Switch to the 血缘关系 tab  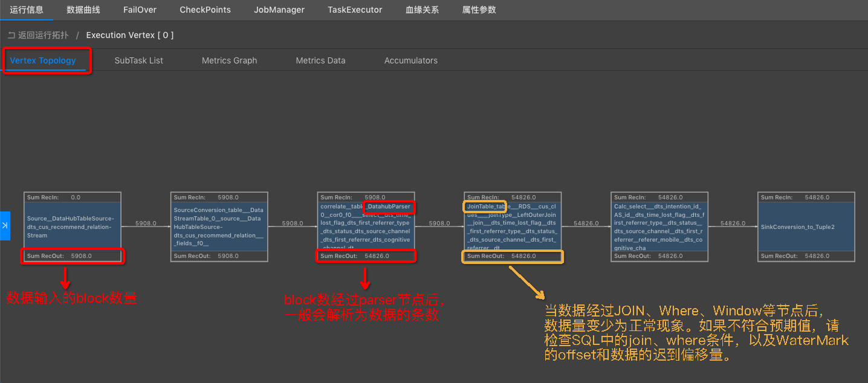point(423,10)
